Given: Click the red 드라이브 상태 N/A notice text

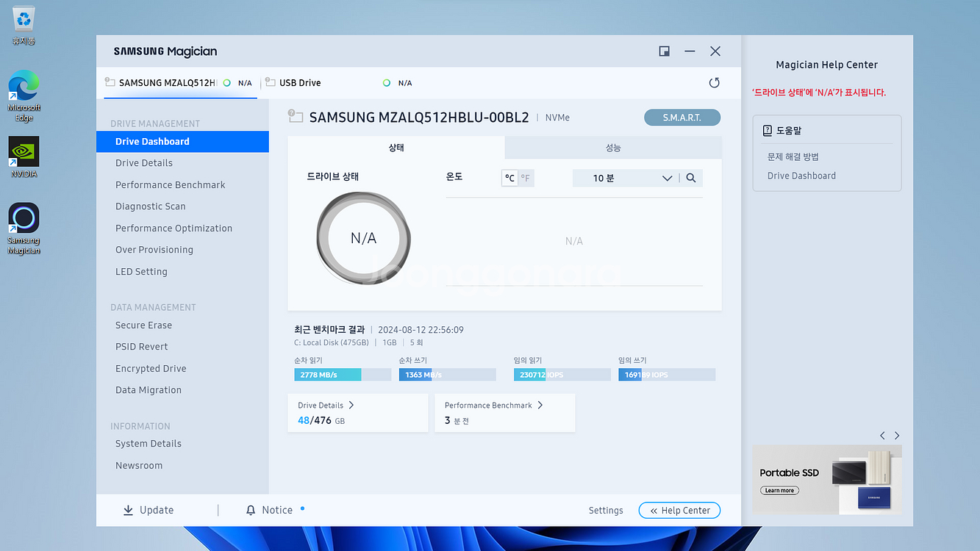Looking at the screenshot, I should (819, 93).
